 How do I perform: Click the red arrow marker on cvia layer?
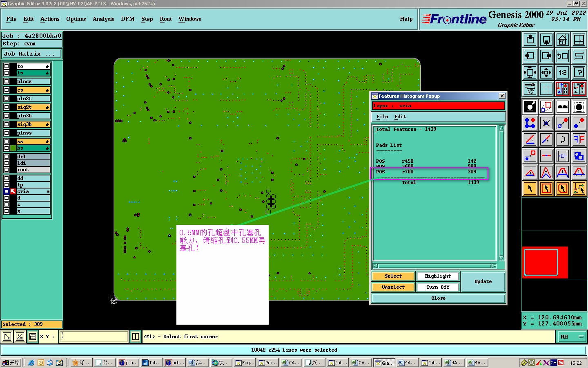click(x=13, y=191)
